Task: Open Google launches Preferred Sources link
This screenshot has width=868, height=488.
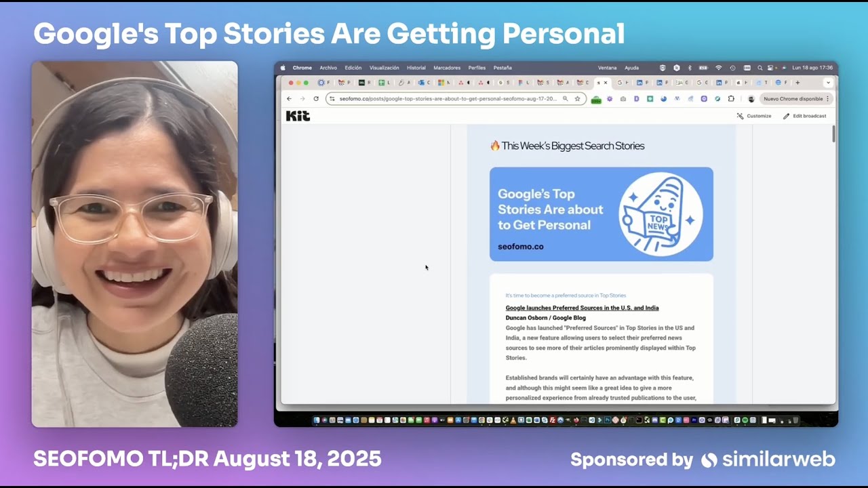Action: 582,308
